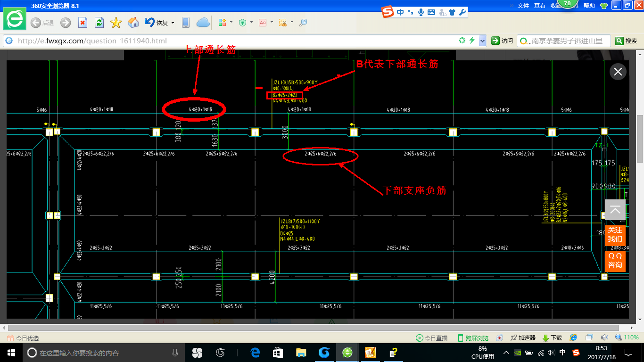Click the green lightning speed-mode icon
Viewport: 644px width, 362px height.
472,41
